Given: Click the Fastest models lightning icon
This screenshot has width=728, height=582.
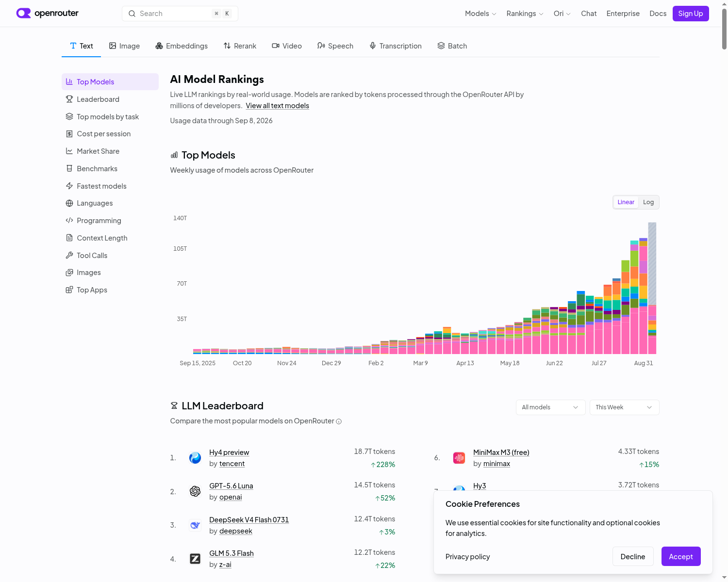Looking at the screenshot, I should 69,186.
